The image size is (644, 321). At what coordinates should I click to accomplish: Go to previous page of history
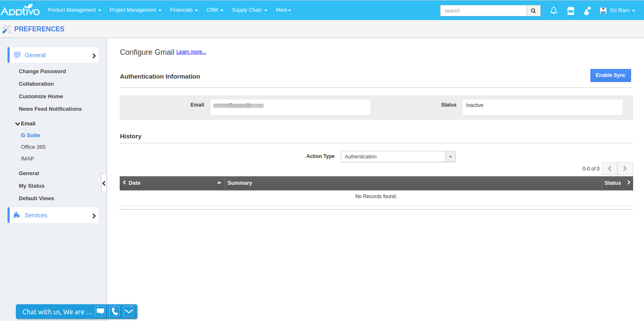coord(609,168)
